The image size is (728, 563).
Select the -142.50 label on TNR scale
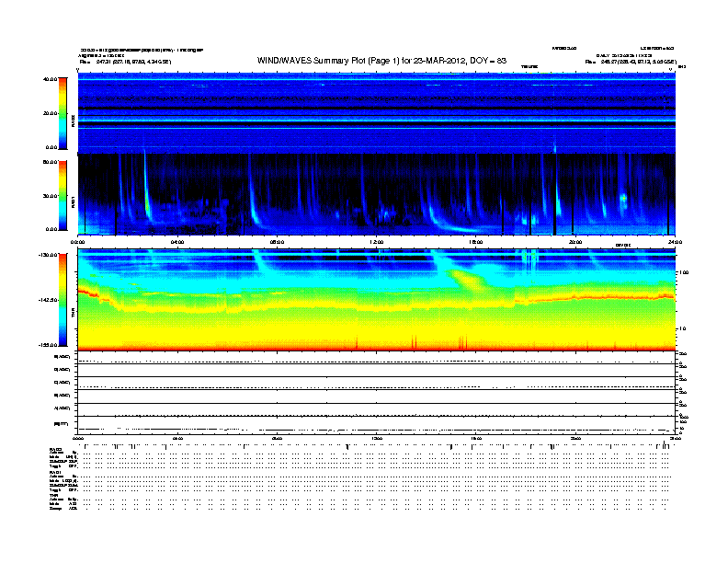[x=48, y=300]
